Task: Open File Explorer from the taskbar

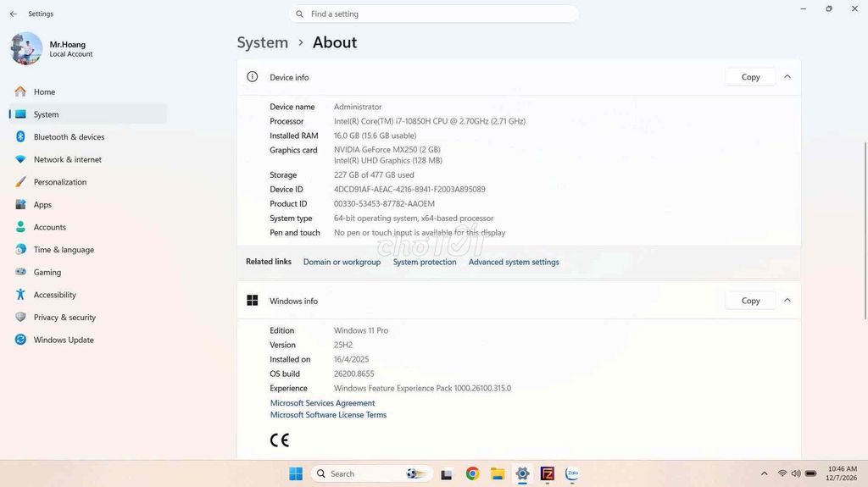Action: [x=497, y=473]
